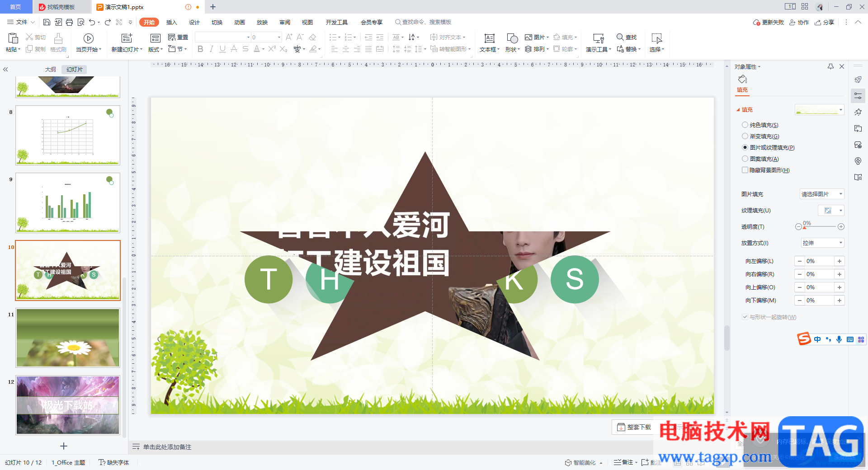The width and height of the screenshot is (868, 470).
Task: Select slide 11 daisy thumbnail
Action: (x=68, y=338)
